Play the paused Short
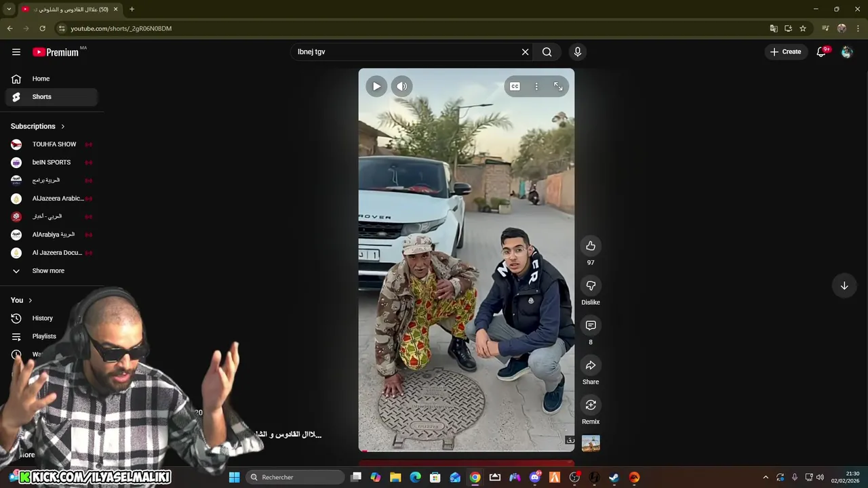This screenshot has width=868, height=488. point(376,86)
